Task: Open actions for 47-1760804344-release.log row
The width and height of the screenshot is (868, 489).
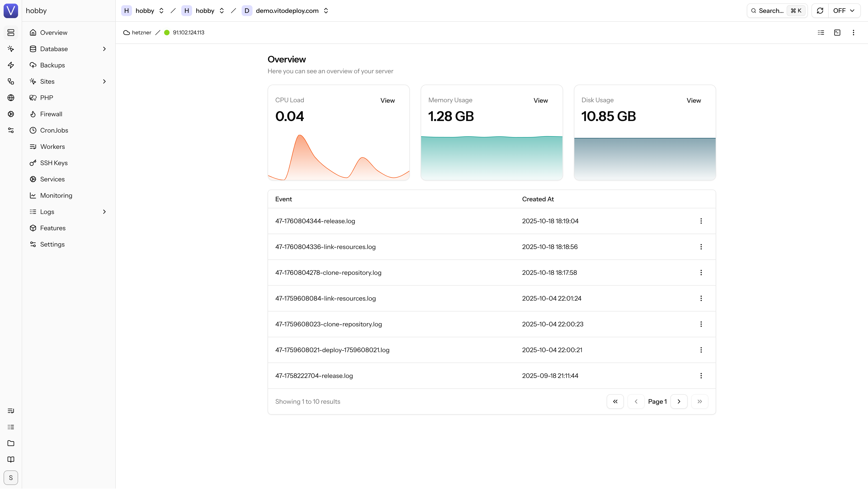Action: click(x=701, y=221)
